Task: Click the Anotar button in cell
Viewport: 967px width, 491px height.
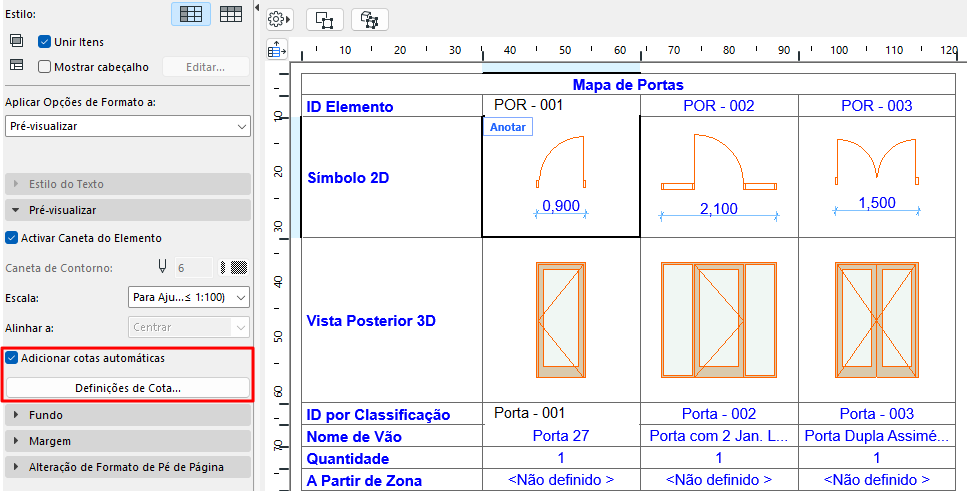Action: [508, 127]
